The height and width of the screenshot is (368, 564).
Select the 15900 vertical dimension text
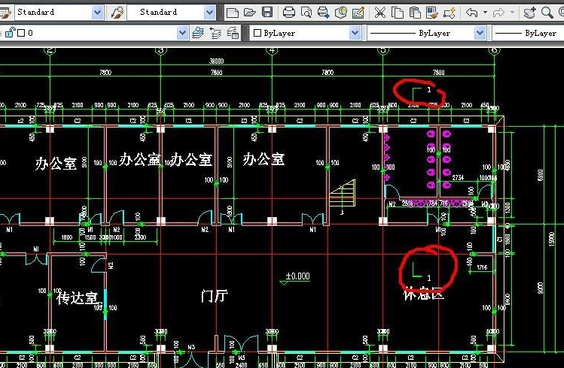point(551,239)
